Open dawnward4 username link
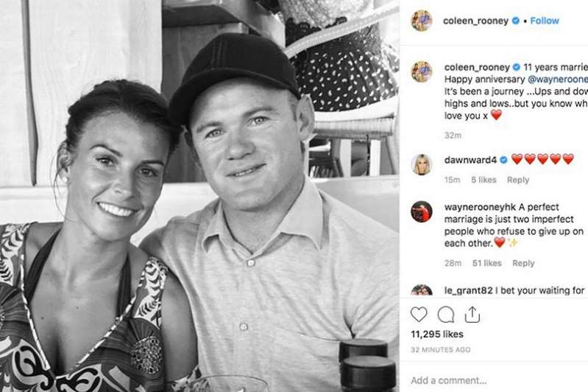 [x=470, y=160]
